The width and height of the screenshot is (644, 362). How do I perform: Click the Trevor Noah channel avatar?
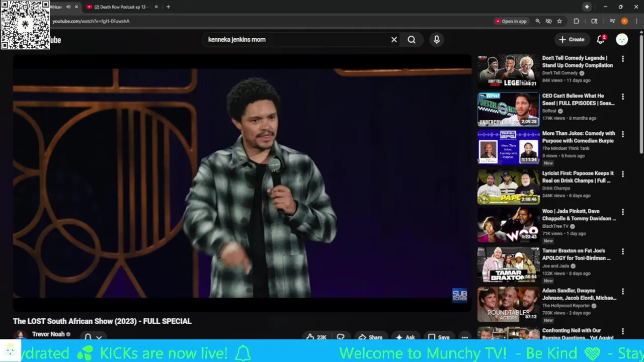(20, 335)
